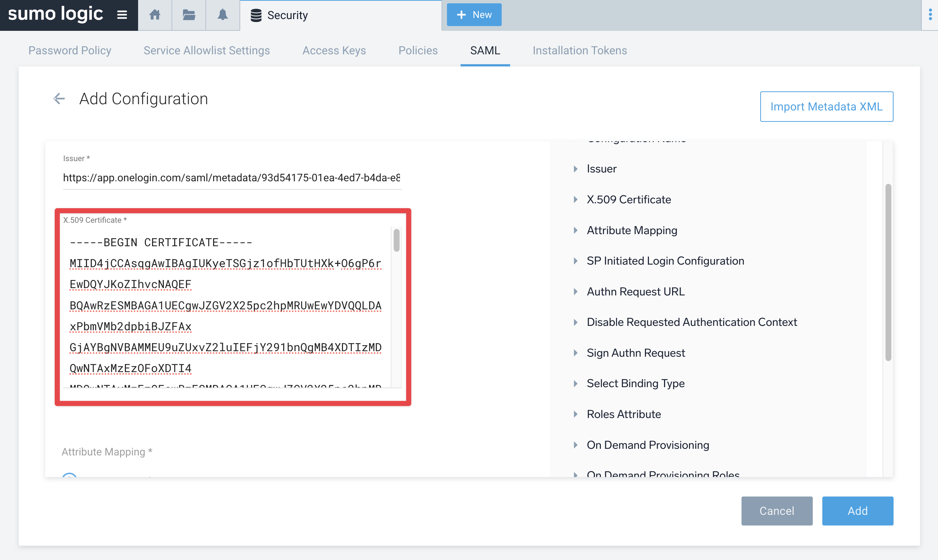Click the Add button

point(858,510)
